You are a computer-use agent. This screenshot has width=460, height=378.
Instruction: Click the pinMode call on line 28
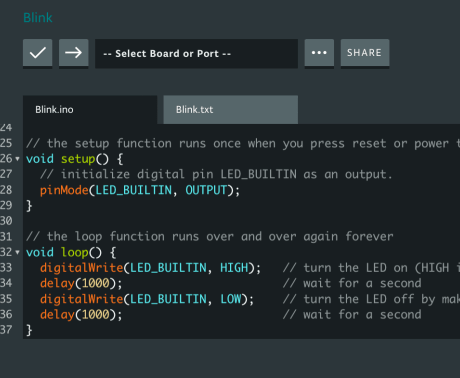(x=64, y=190)
